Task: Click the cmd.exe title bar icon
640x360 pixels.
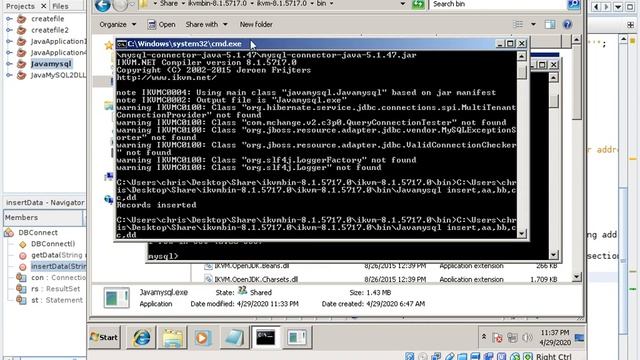Action: tap(122, 44)
